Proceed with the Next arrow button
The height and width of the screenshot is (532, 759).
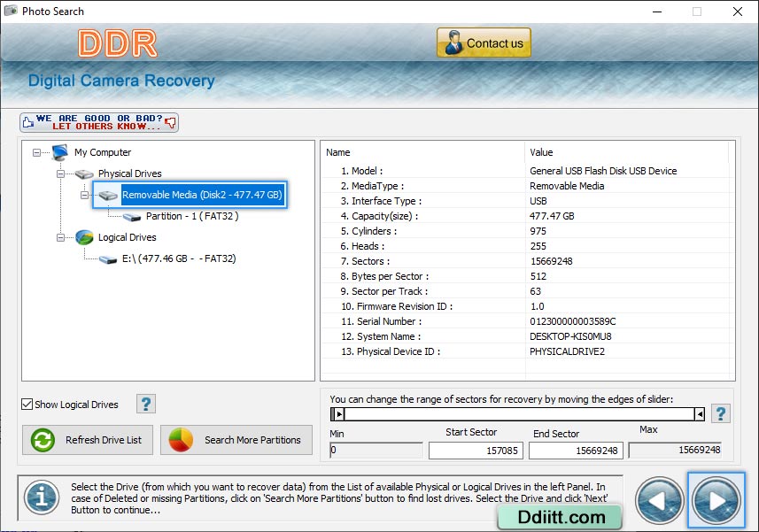pos(716,500)
